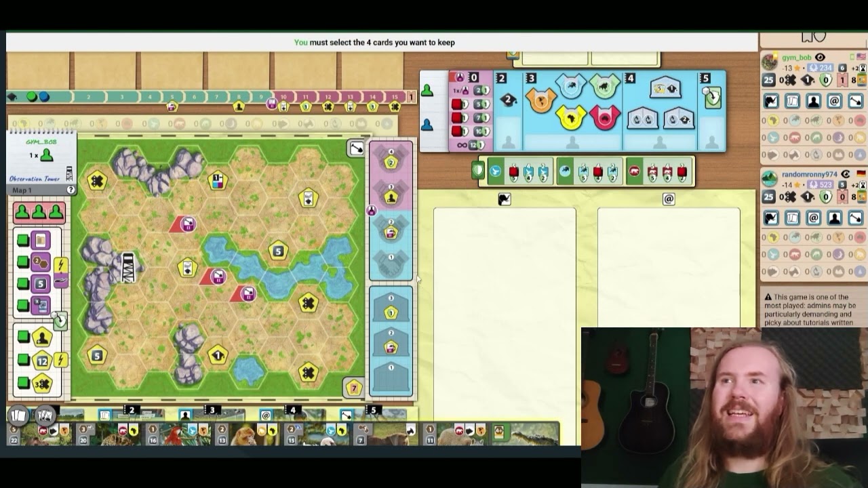The height and width of the screenshot is (488, 868).
Task: Toggle the eye icon beside gym_bob
Action: tap(820, 58)
